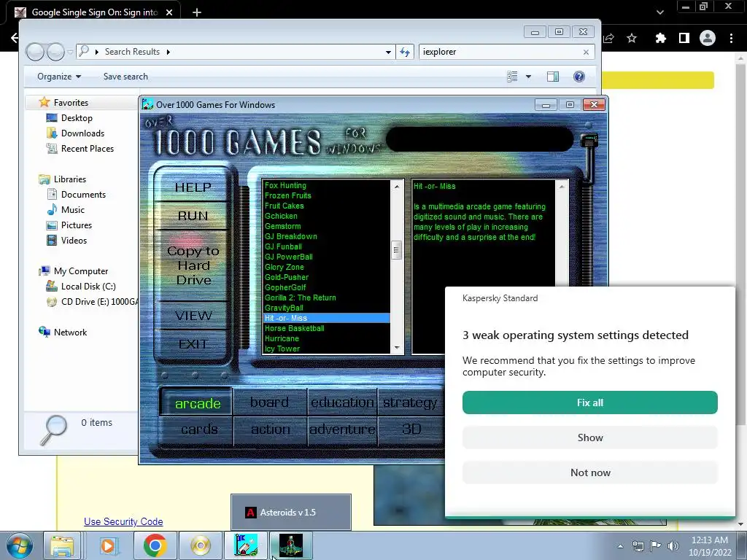Click Fix all in Kaspersky popup
This screenshot has height=560, width=747.
589,402
